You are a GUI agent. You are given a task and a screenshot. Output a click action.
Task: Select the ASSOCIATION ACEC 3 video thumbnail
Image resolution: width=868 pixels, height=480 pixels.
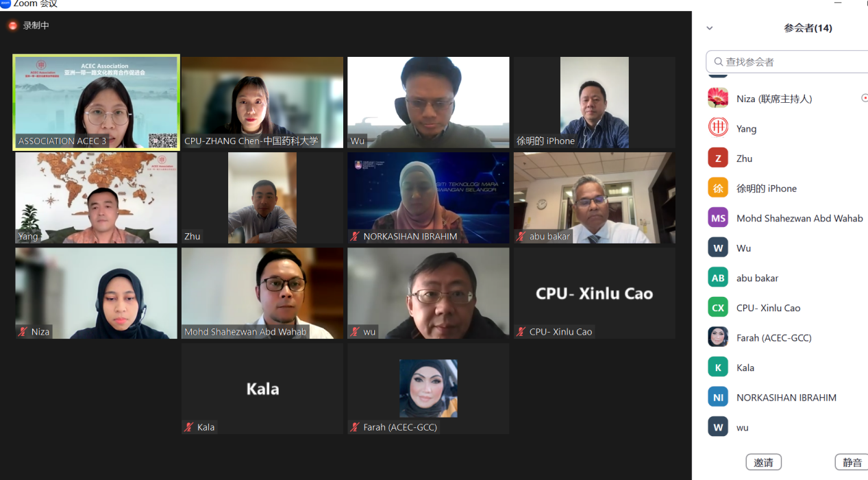[x=97, y=102]
